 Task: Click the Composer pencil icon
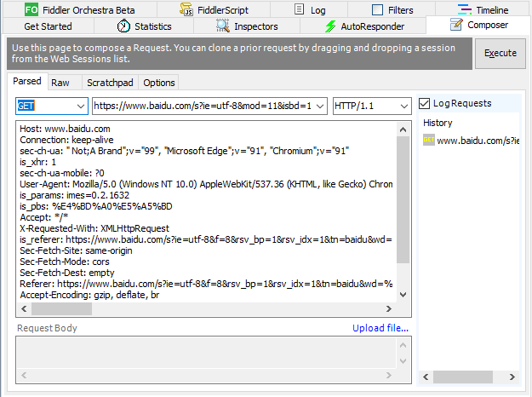456,25
